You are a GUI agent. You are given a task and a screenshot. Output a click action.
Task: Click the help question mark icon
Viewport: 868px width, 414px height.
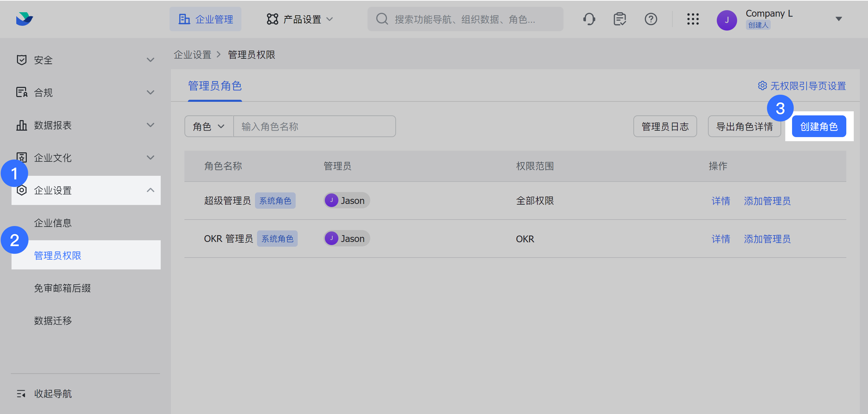[x=651, y=19]
